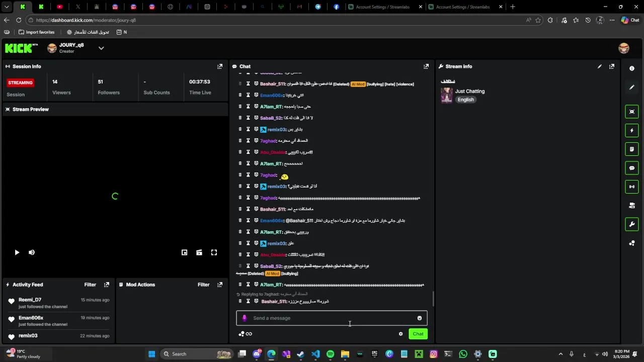Click the KICK logo
The height and width of the screenshot is (362, 644).
21,48
